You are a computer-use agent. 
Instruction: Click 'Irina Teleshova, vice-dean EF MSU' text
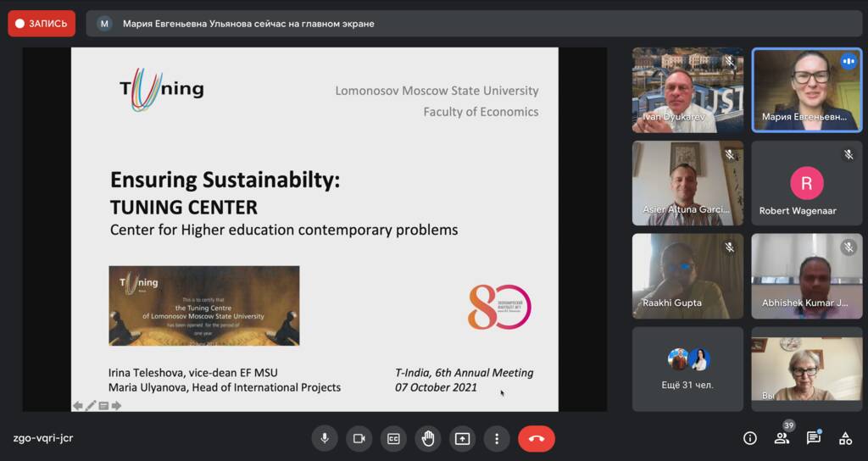tap(193, 373)
